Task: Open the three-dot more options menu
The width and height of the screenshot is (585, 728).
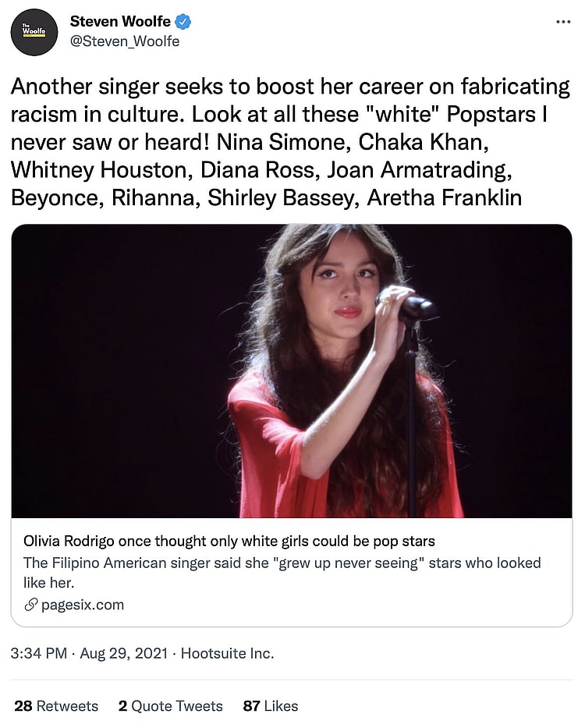Action: [x=562, y=22]
